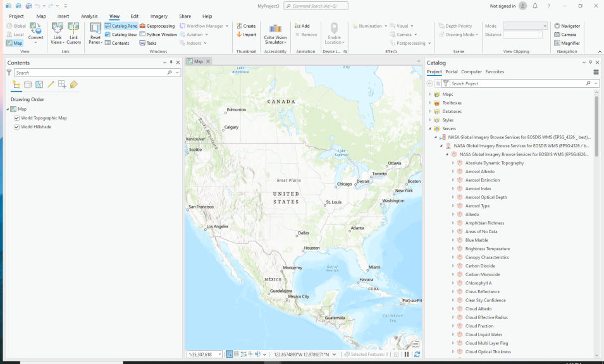Switch to List By Selection view
The image size is (604, 364).
click(39, 83)
